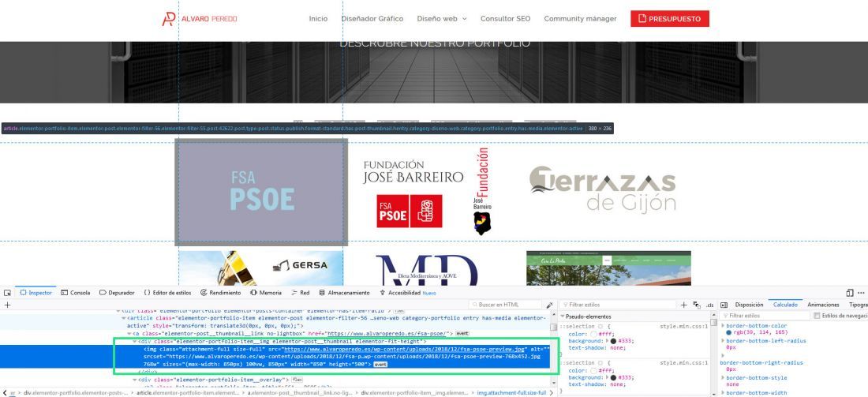Select the Calculado sidebar tab
Viewport: 868px width, 397px height.
785,305
